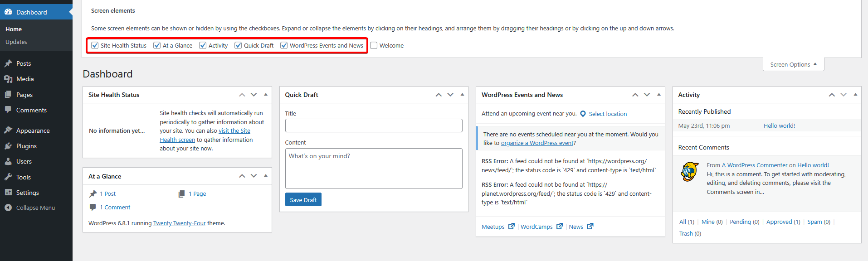Collapse the At a Glance widget
868x261 pixels.
point(266,176)
